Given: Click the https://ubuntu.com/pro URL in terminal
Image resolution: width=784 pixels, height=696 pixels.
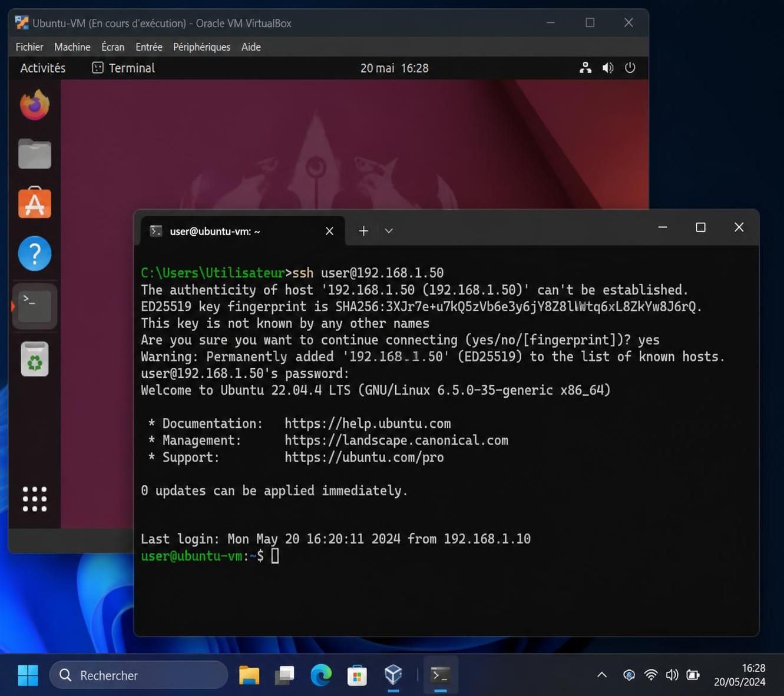Looking at the screenshot, I should coord(364,457).
